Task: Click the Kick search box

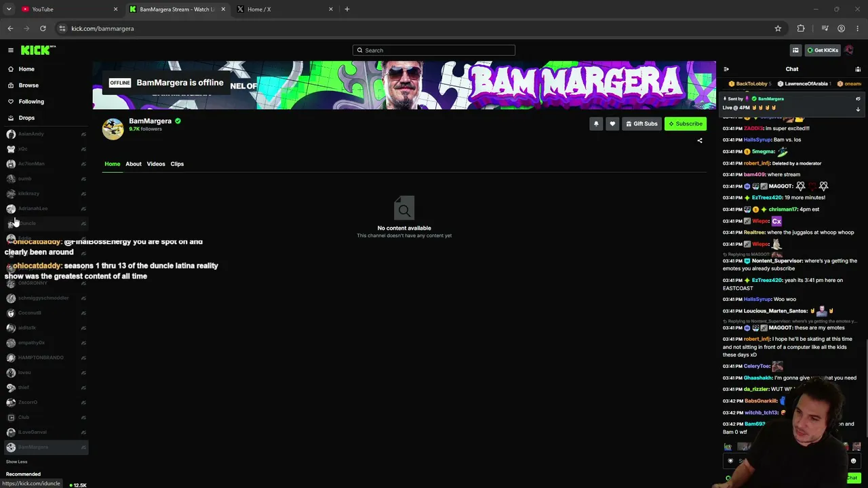Action: click(434, 50)
